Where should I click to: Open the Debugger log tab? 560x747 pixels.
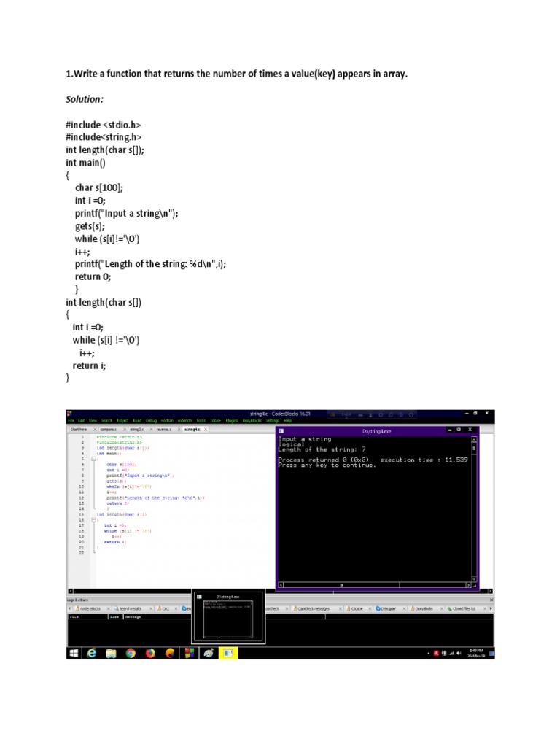(388, 608)
